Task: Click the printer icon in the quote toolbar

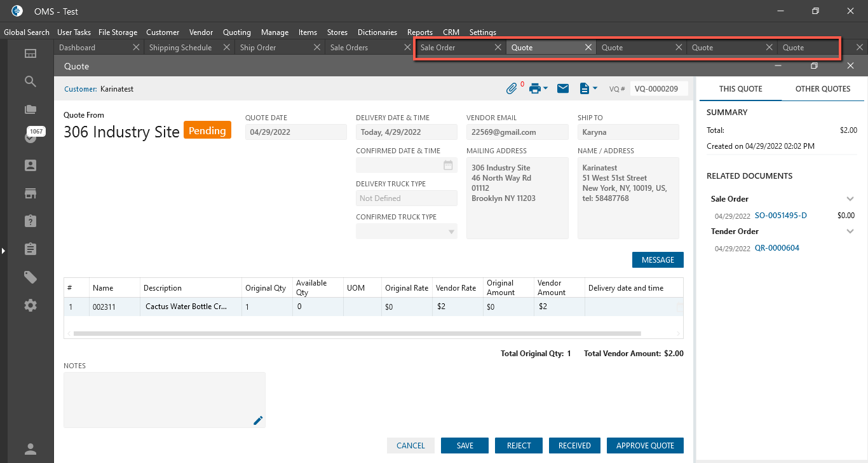Action: click(x=534, y=88)
